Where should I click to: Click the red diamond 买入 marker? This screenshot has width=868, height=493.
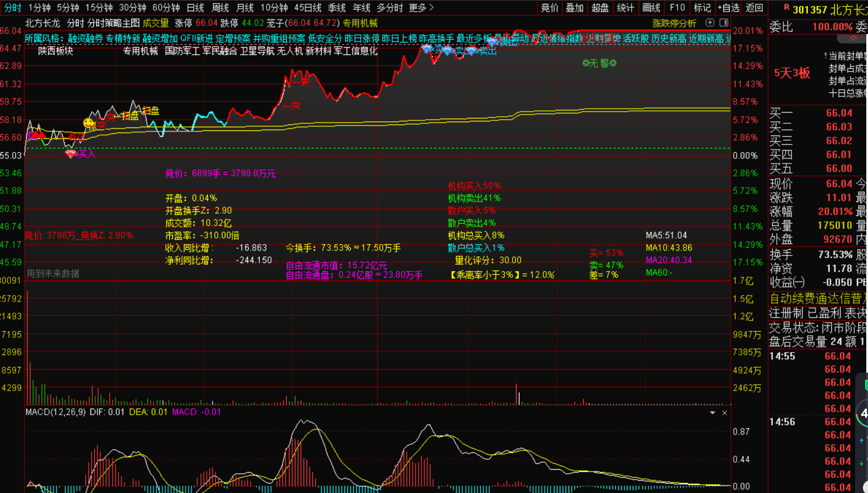pos(71,154)
